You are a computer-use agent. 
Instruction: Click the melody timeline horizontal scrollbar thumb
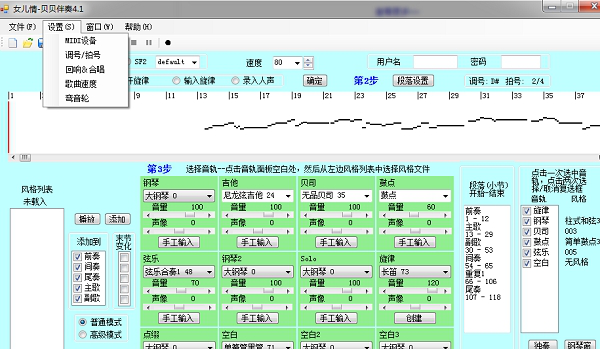(25, 157)
